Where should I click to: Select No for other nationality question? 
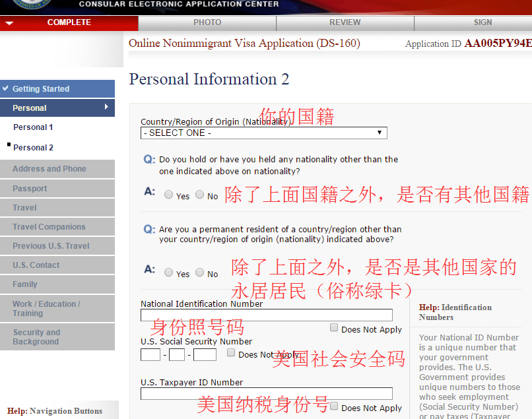200,195
